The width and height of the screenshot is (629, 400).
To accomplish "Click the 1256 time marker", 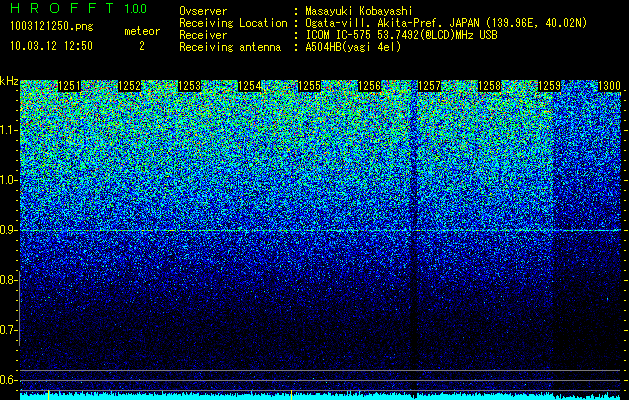I will coord(369,86).
